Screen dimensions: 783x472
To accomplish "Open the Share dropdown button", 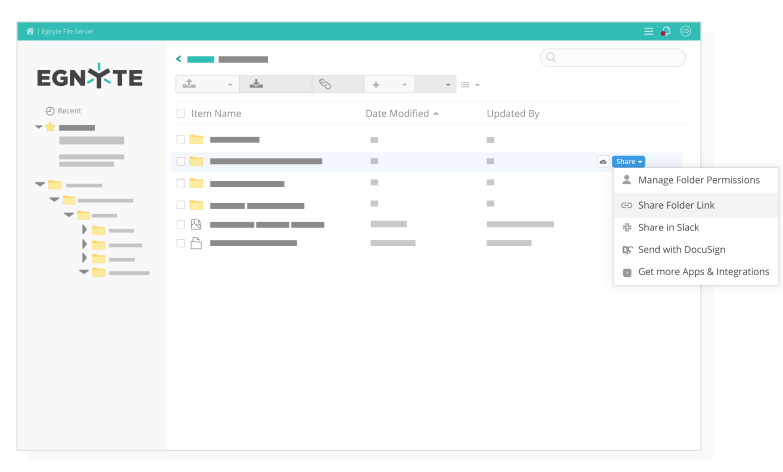I will pyautogui.click(x=628, y=161).
